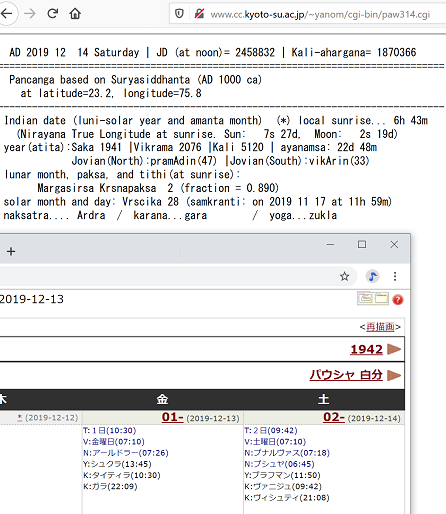Focus the kyoto-su.ac.jp address bar

tap(320, 14)
